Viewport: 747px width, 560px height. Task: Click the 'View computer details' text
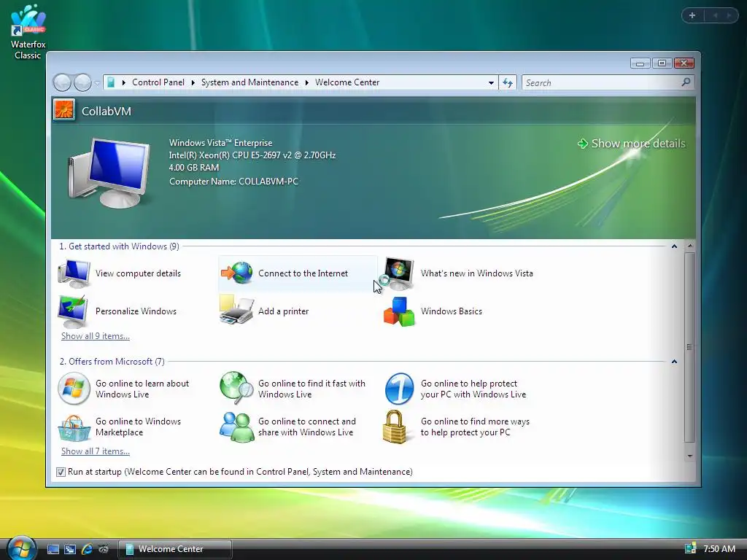coord(138,273)
